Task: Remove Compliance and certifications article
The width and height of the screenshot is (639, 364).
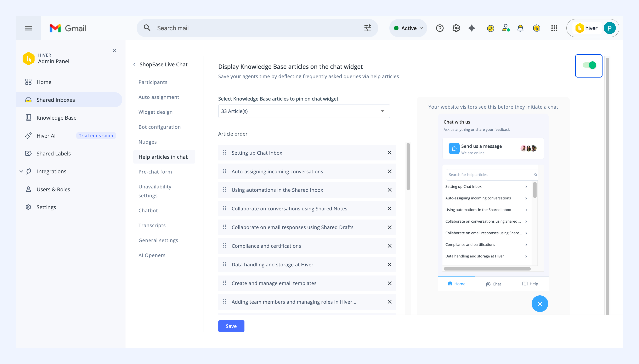Action: point(389,246)
